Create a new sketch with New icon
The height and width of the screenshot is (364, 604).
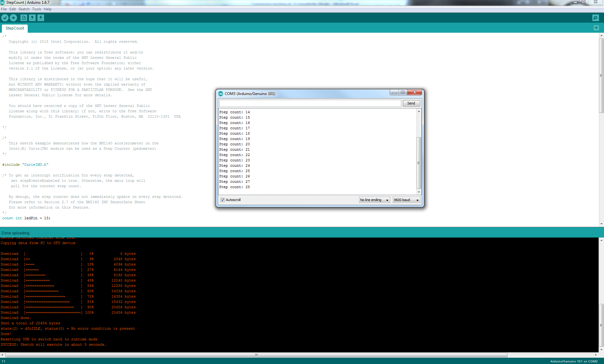(x=24, y=18)
